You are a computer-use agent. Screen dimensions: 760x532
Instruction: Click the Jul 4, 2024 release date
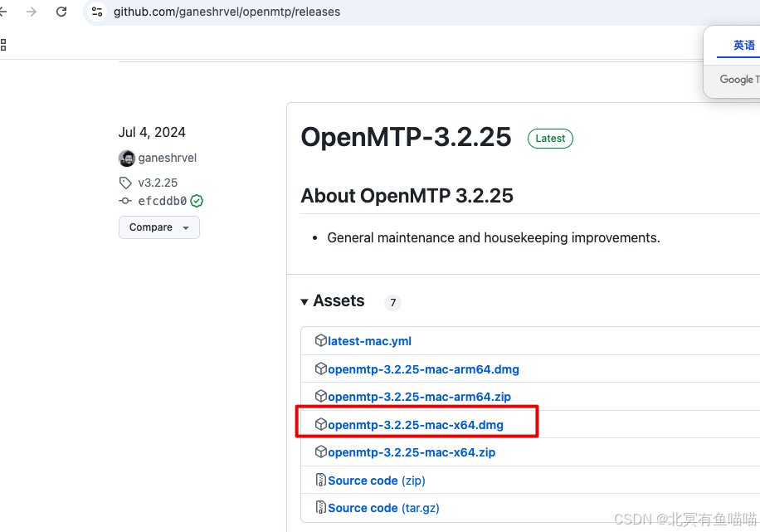pyautogui.click(x=152, y=133)
